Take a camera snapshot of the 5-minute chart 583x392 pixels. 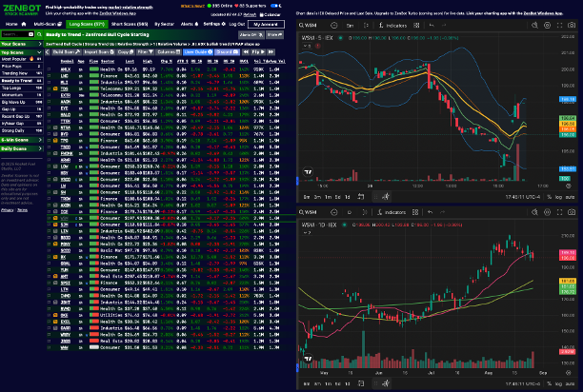(x=572, y=26)
